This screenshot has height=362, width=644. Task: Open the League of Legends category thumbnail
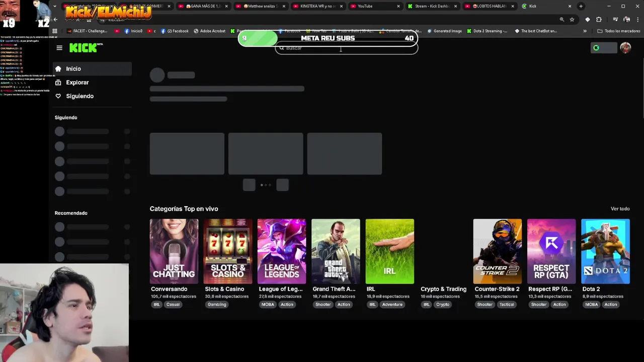point(282,251)
